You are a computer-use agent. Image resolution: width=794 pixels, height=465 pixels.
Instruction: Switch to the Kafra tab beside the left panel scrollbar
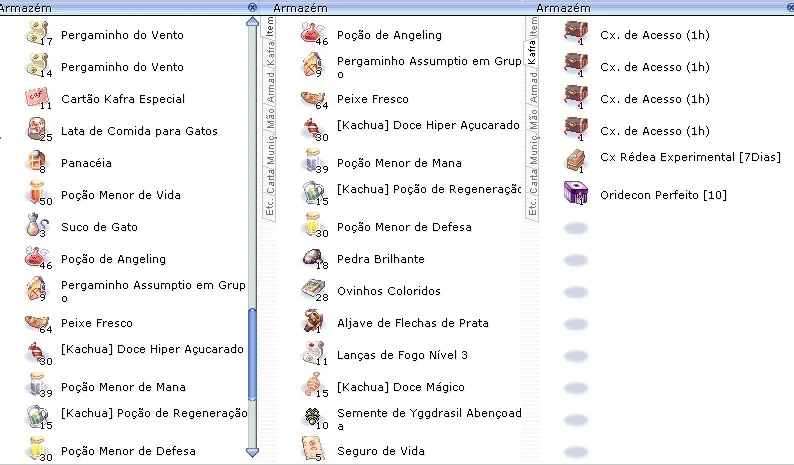click(270, 53)
